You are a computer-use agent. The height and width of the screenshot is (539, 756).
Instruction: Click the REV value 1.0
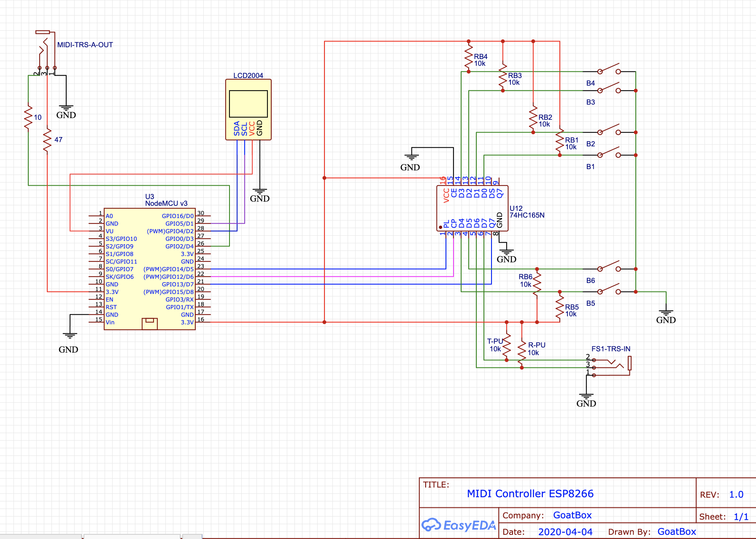736,495
